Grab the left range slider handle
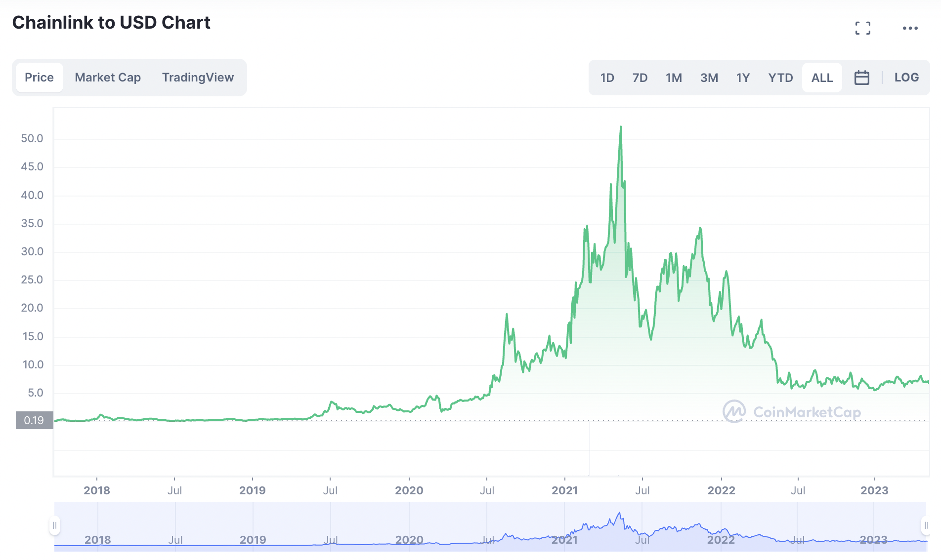Screen dimensions: 941x560 pos(54,525)
